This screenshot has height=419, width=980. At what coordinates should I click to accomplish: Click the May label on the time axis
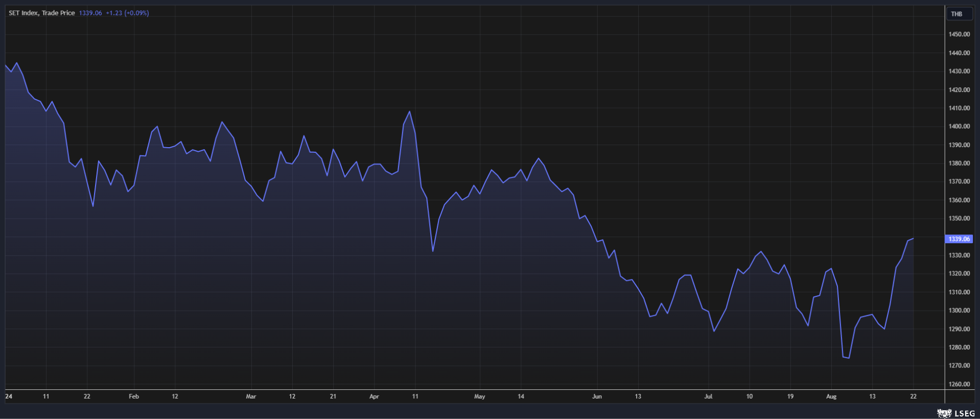tap(480, 397)
